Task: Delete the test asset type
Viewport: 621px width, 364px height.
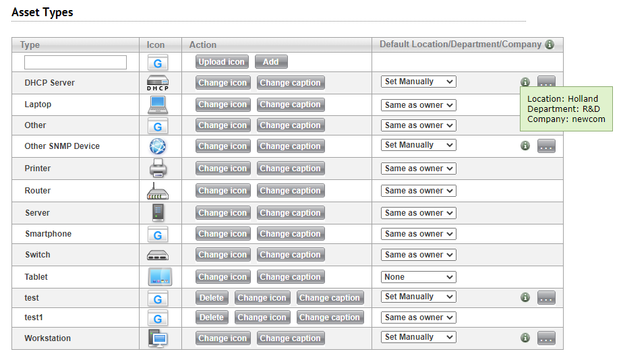Action: coord(212,298)
